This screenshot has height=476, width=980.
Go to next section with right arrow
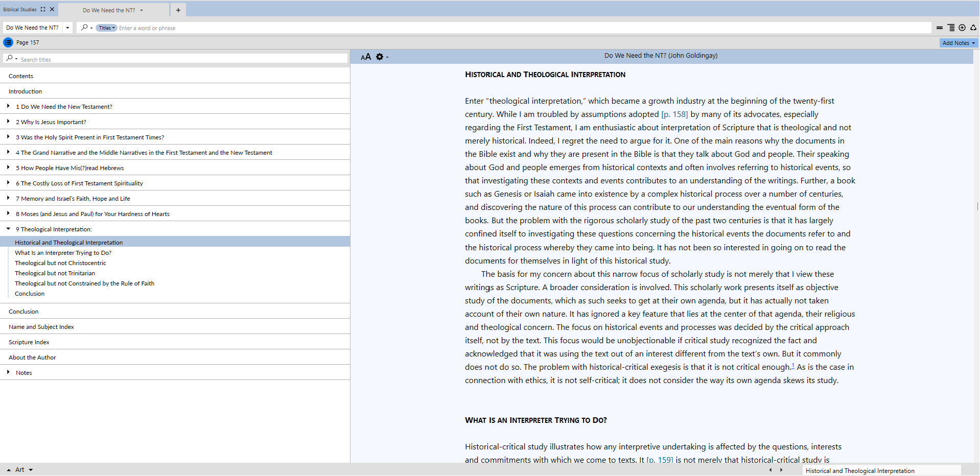[x=781, y=470]
